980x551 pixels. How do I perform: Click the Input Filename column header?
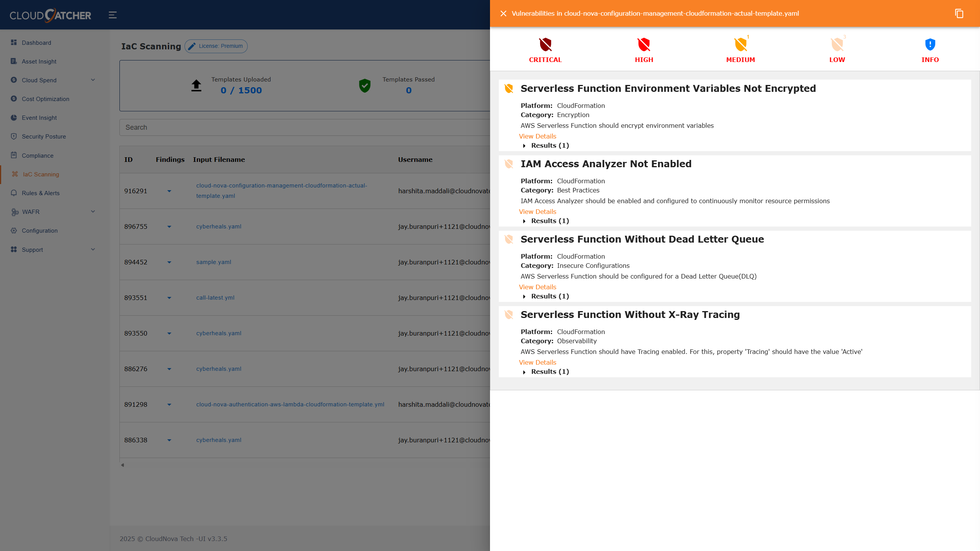(x=219, y=160)
